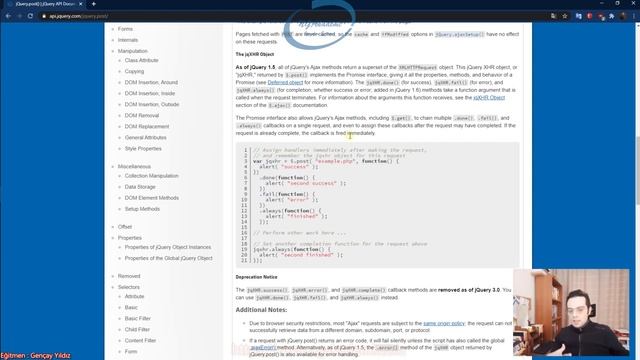Follow the jqXHR Object link
640x360 pixels.
pyautogui.click(x=489, y=98)
